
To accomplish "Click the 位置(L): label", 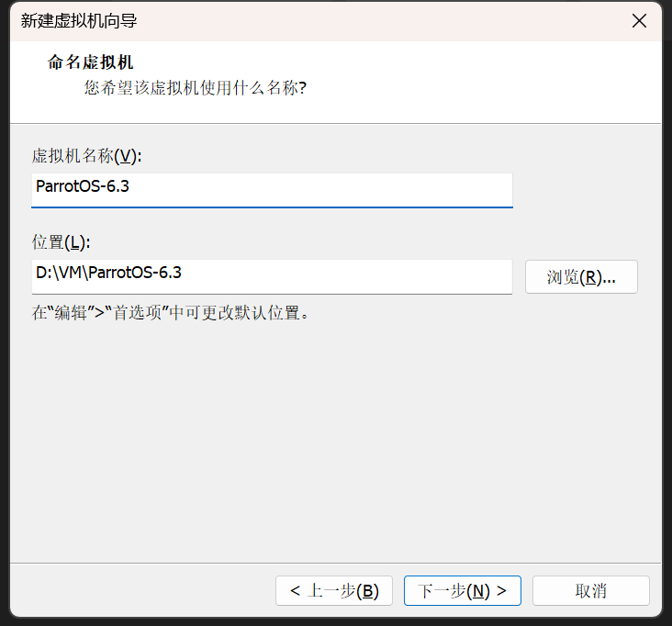I will [x=62, y=242].
